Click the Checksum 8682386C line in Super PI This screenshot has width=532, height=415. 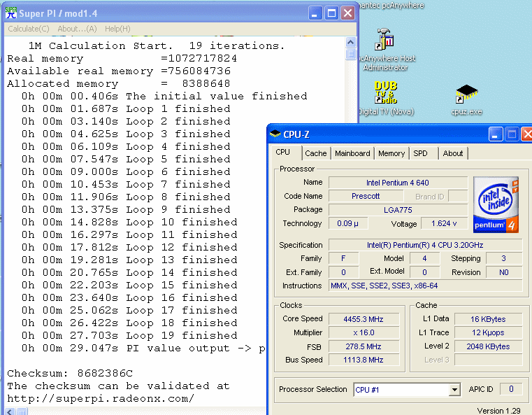tap(70, 373)
